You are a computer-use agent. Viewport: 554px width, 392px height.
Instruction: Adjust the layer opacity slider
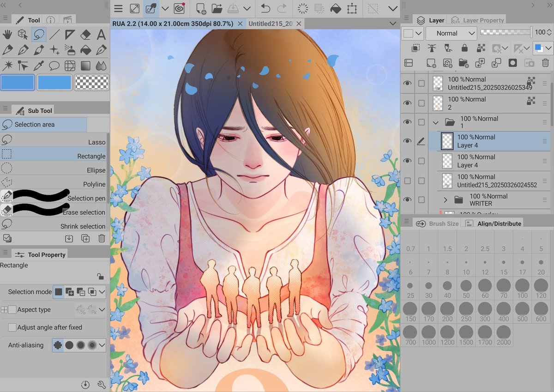click(x=506, y=32)
